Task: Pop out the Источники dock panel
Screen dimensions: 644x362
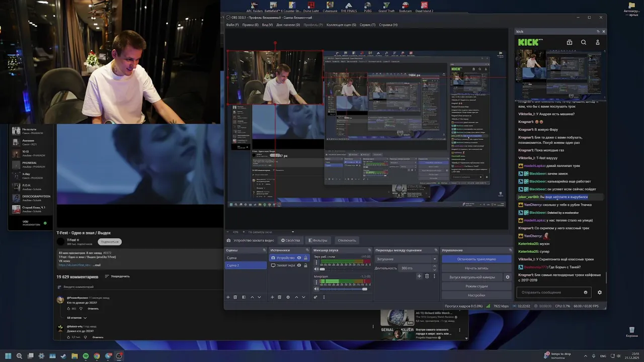Action: 307,250
